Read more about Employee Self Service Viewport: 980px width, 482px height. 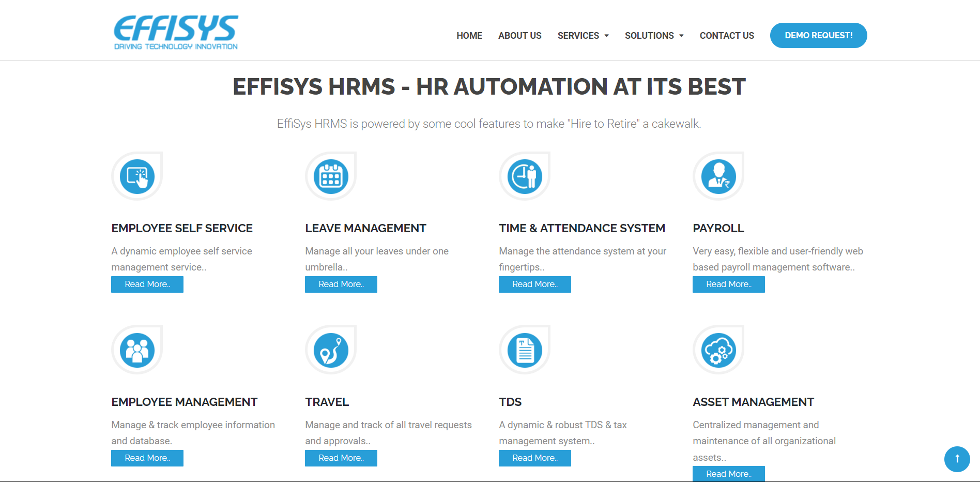147,284
